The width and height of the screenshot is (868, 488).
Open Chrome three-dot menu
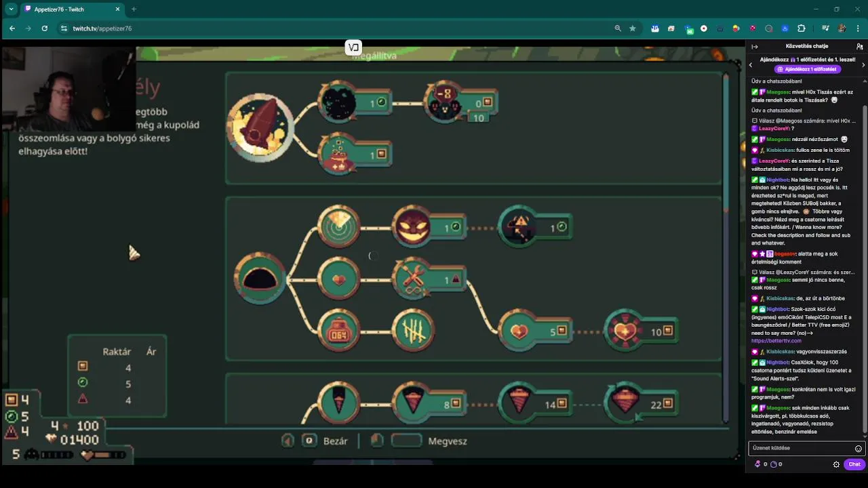(858, 28)
